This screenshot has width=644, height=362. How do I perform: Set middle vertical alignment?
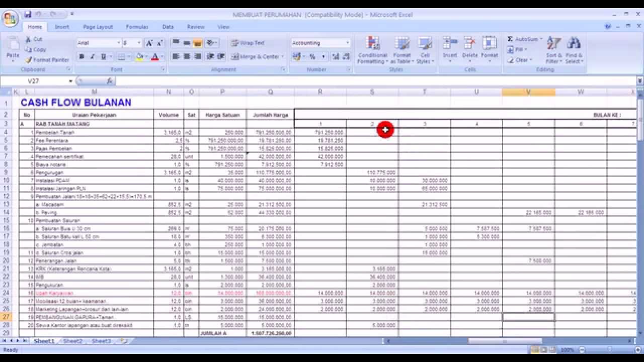tap(187, 43)
